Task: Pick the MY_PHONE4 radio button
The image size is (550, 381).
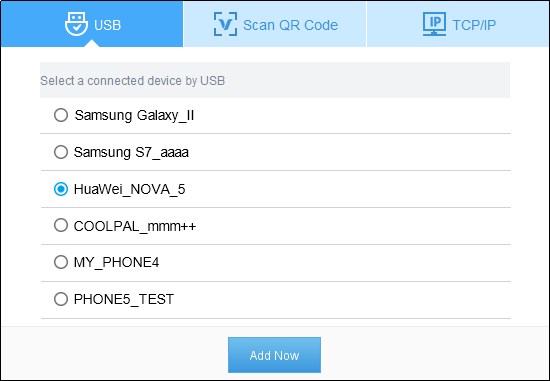Action: tap(61, 262)
